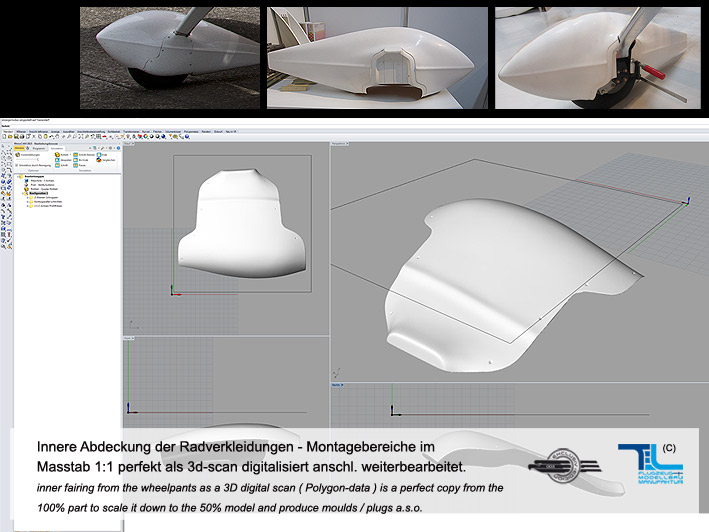The image size is (709, 532).
Task: Click the New file icon
Action: pyautogui.click(x=4, y=137)
